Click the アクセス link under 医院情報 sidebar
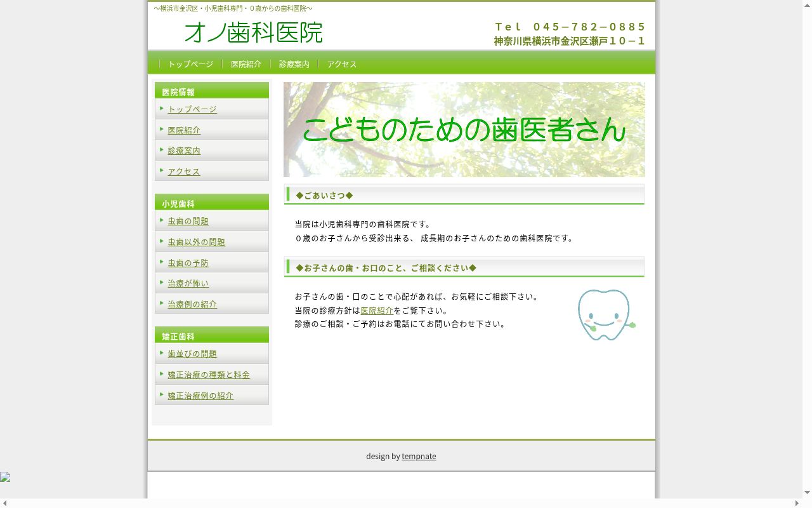 pos(184,171)
